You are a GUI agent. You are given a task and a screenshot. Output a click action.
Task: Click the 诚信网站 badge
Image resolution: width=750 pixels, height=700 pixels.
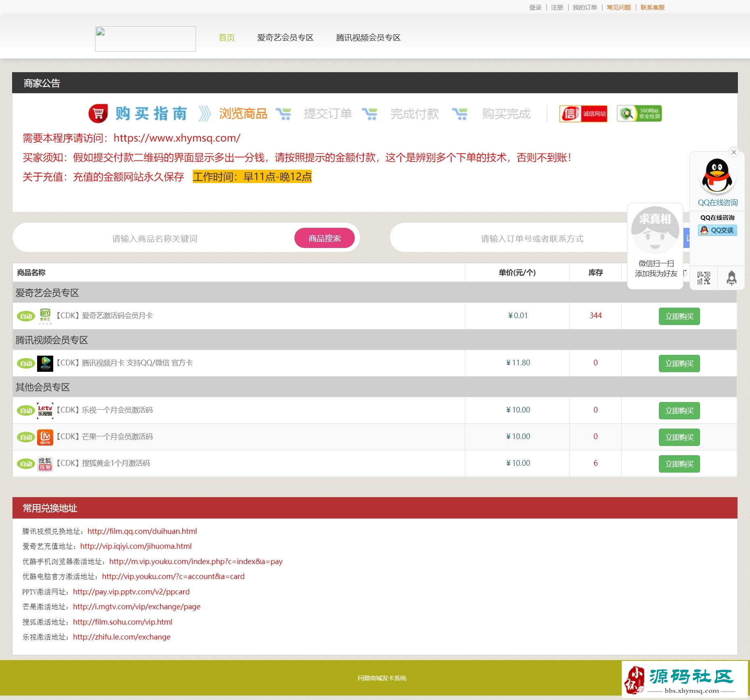pos(583,114)
